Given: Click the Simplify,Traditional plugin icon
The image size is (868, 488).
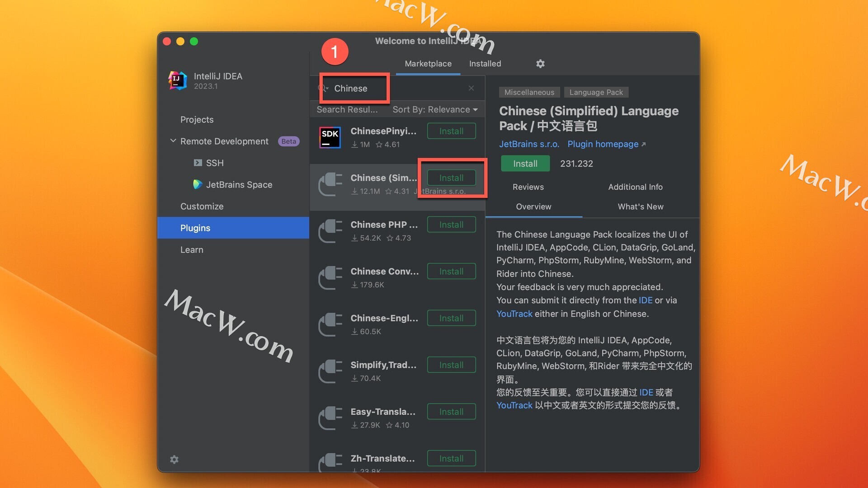Looking at the screenshot, I should point(330,371).
